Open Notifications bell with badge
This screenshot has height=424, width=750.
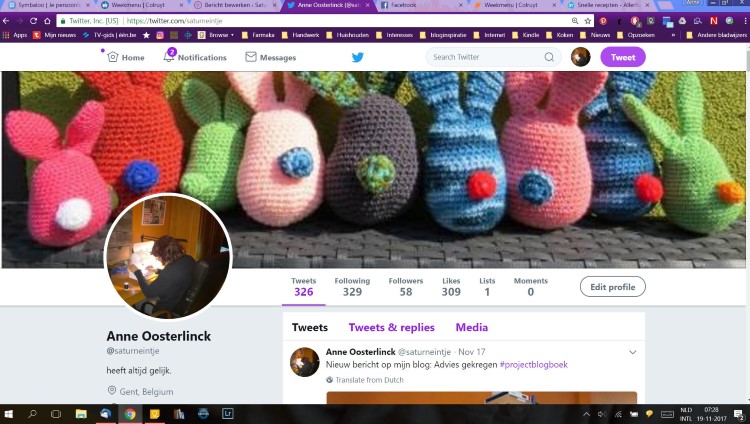pos(169,57)
